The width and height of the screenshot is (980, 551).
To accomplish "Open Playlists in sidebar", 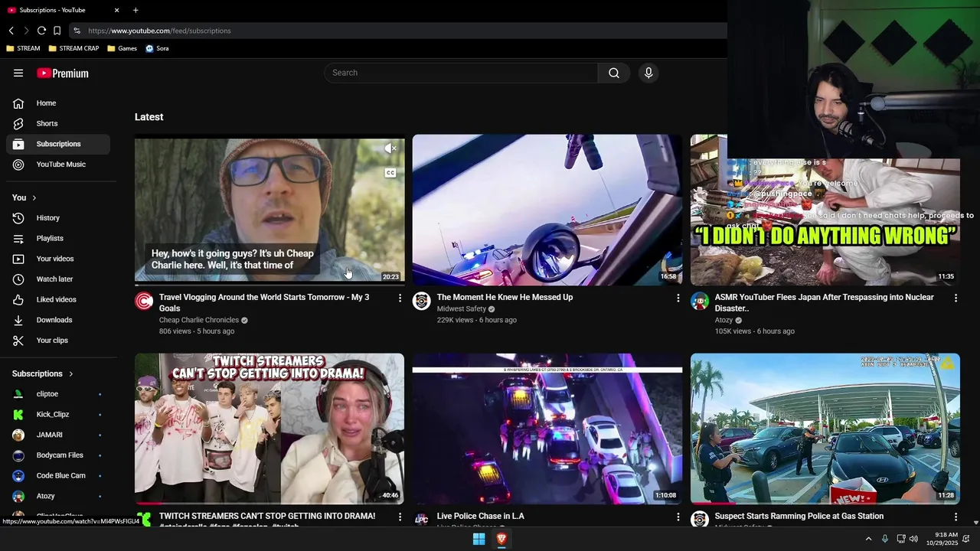I will pos(58,238).
